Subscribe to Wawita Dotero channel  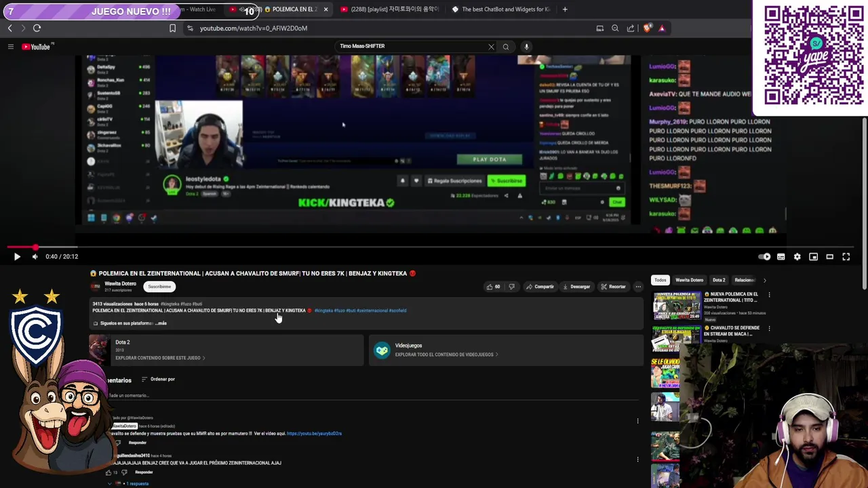[x=159, y=287]
